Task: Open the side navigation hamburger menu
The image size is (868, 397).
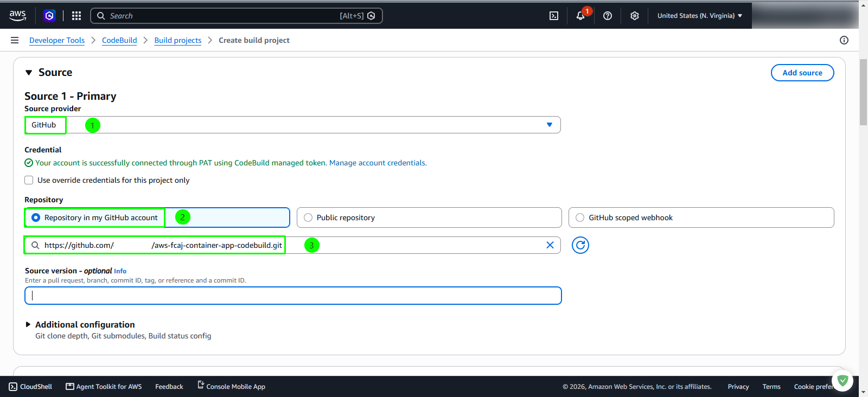Action: 15,40
